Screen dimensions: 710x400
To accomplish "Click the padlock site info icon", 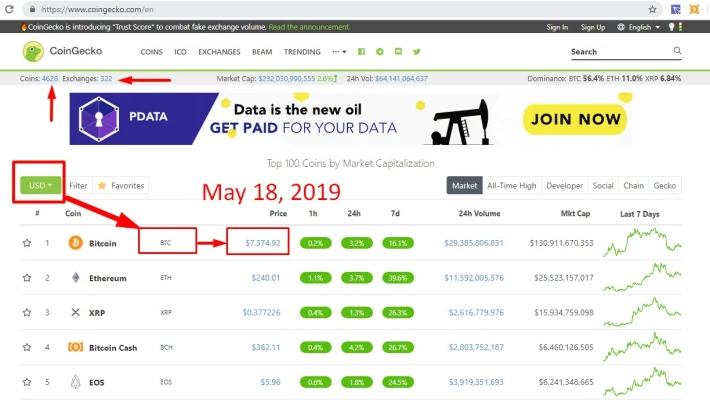I will click(x=32, y=9).
